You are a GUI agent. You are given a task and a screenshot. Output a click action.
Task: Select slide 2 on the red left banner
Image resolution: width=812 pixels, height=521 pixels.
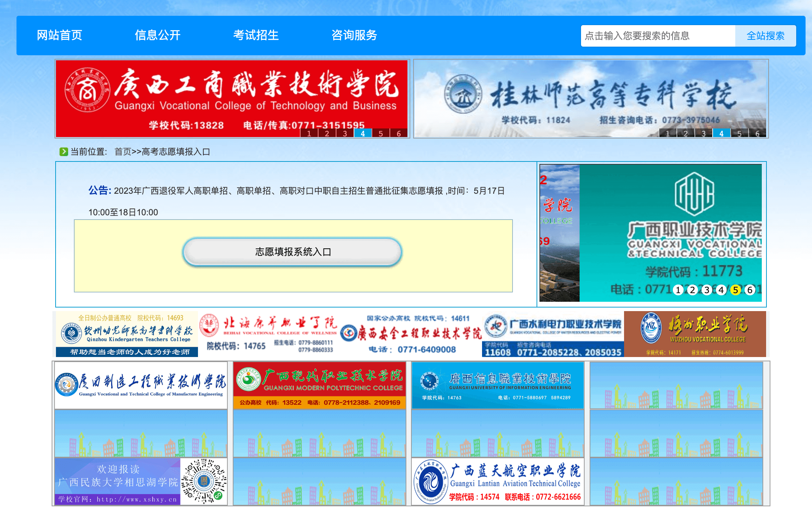pos(327,133)
